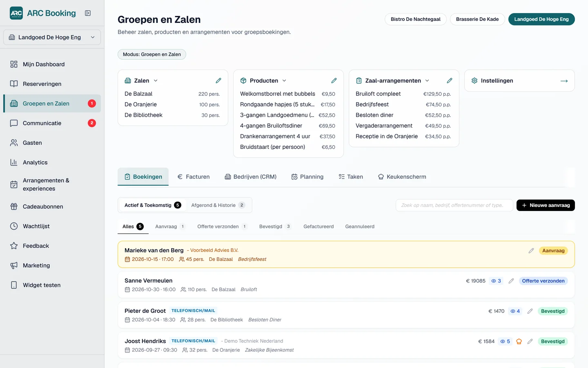Filter bookings by Aanvraag status
This screenshot has width=588, height=368.
170,227
